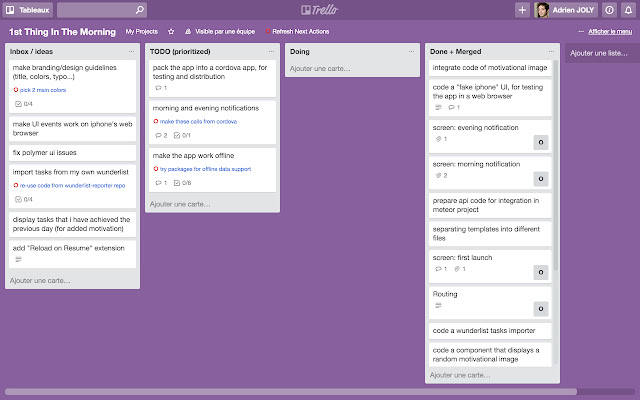640x400 pixels.
Task: Open the notifications bell icon
Action: (x=629, y=10)
